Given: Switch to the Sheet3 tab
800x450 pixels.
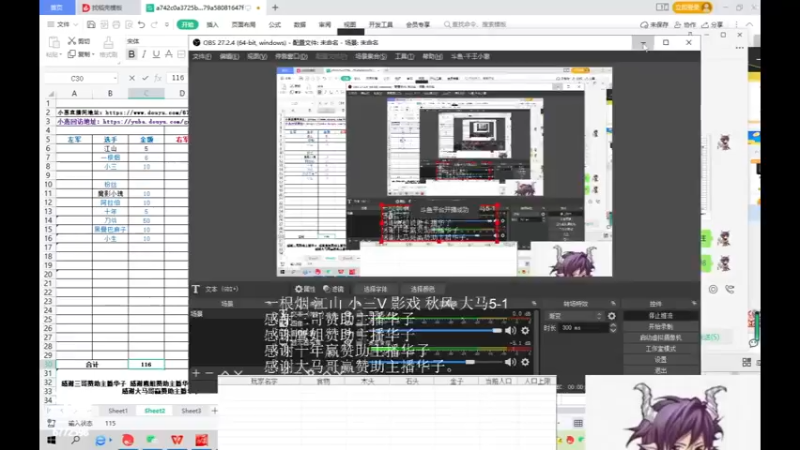Looking at the screenshot, I should [x=191, y=411].
